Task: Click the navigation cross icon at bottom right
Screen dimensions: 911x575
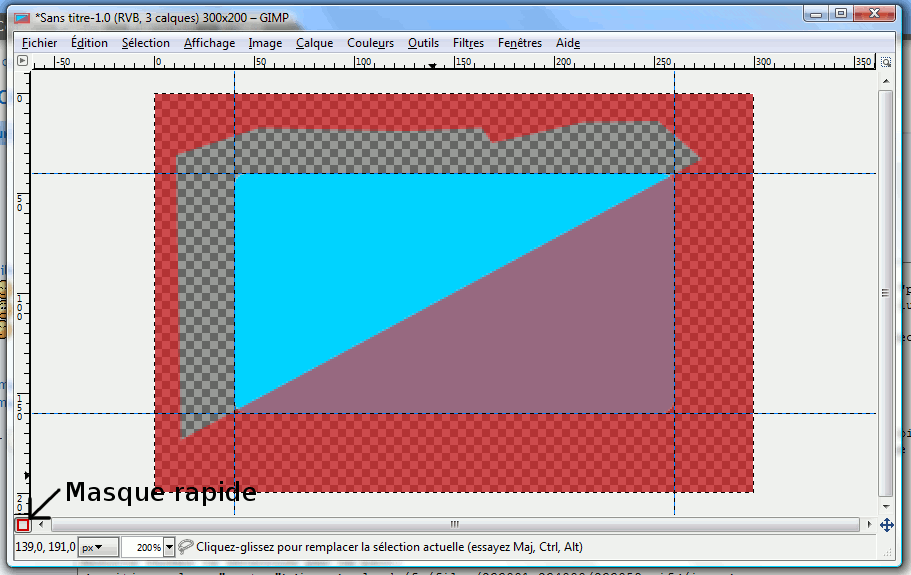Action: point(886,525)
